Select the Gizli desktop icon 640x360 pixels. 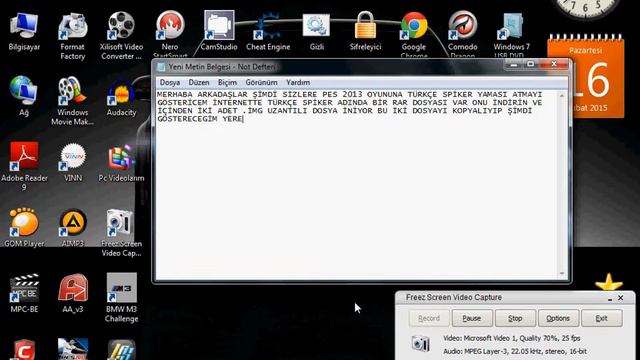tap(316, 26)
